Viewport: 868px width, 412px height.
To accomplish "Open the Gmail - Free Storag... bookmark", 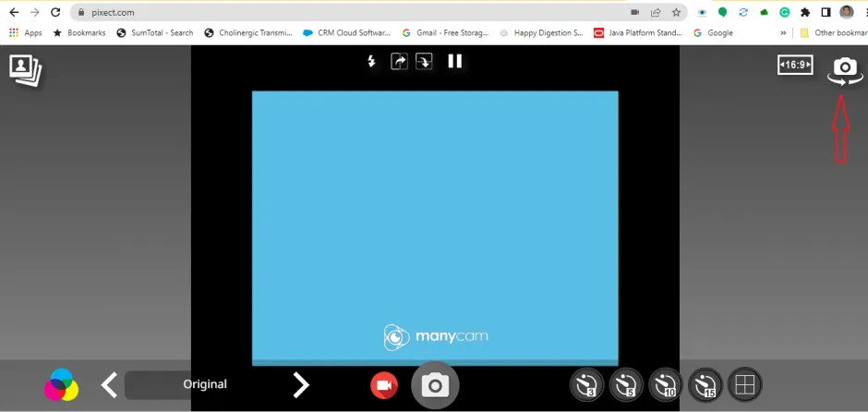I will [446, 32].
